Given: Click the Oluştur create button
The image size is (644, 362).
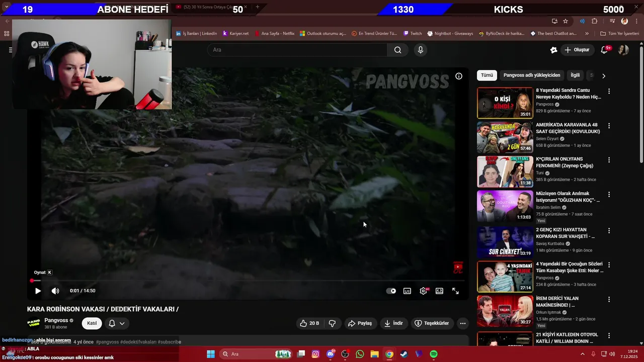Looking at the screenshot, I should (x=577, y=50).
